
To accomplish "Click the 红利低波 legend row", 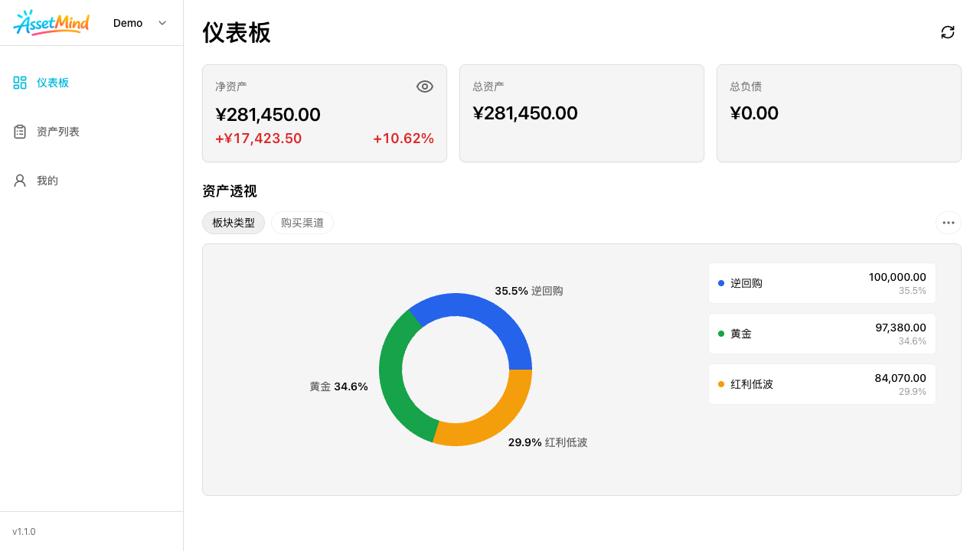I will [822, 384].
